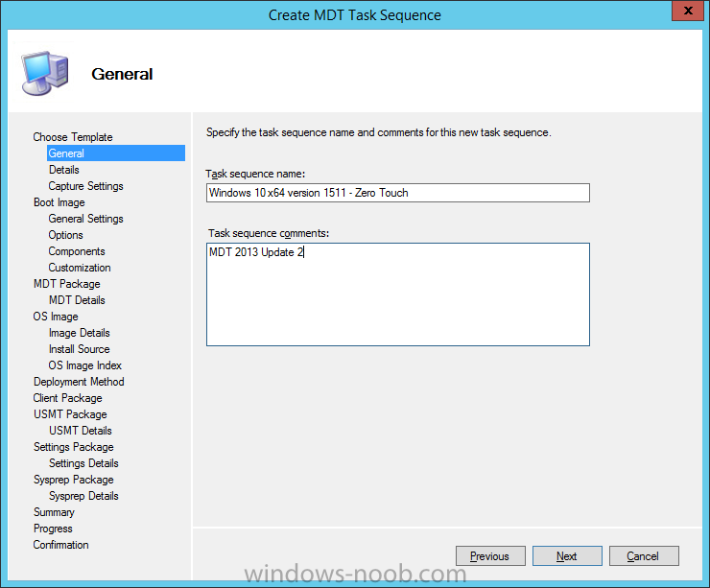Open the Details step under Choose Template
The height and width of the screenshot is (588, 710).
pyautogui.click(x=64, y=170)
